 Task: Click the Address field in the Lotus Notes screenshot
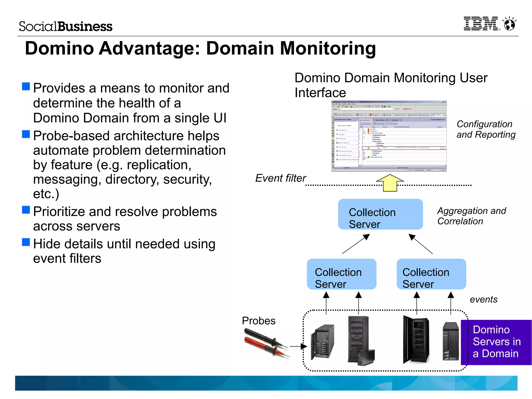coord(365,109)
